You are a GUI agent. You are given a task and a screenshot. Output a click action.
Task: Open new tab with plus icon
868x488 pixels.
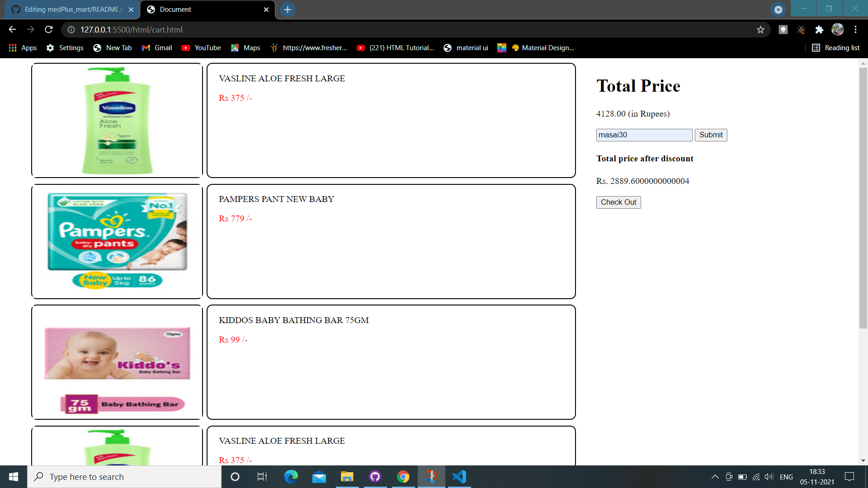tap(288, 9)
